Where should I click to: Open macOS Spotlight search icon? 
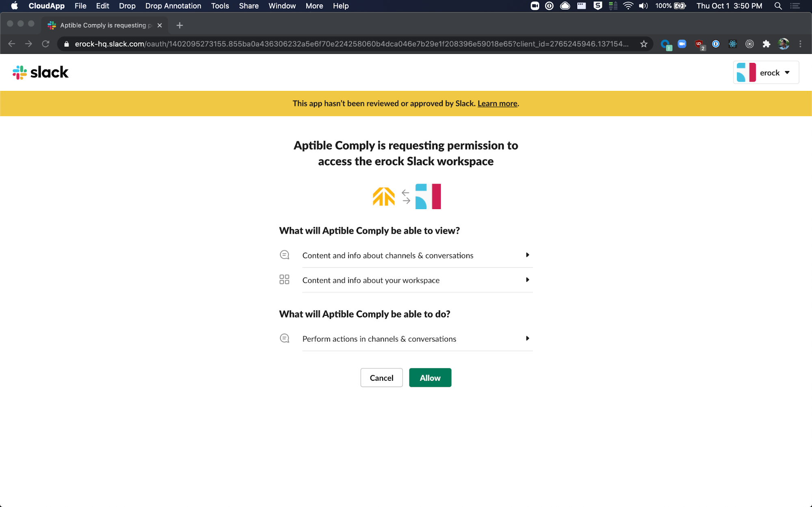[778, 6]
